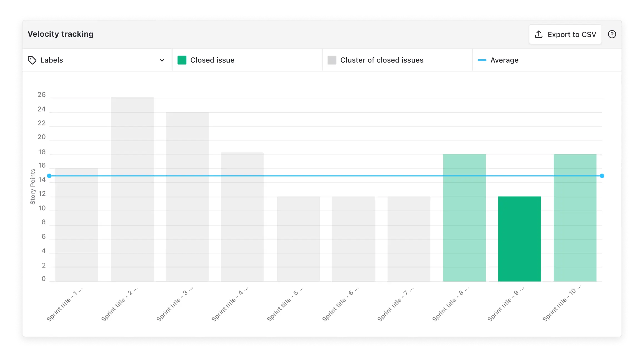This screenshot has height=357, width=644.
Task: Click the green Closed issue swatch
Action: [x=182, y=60]
